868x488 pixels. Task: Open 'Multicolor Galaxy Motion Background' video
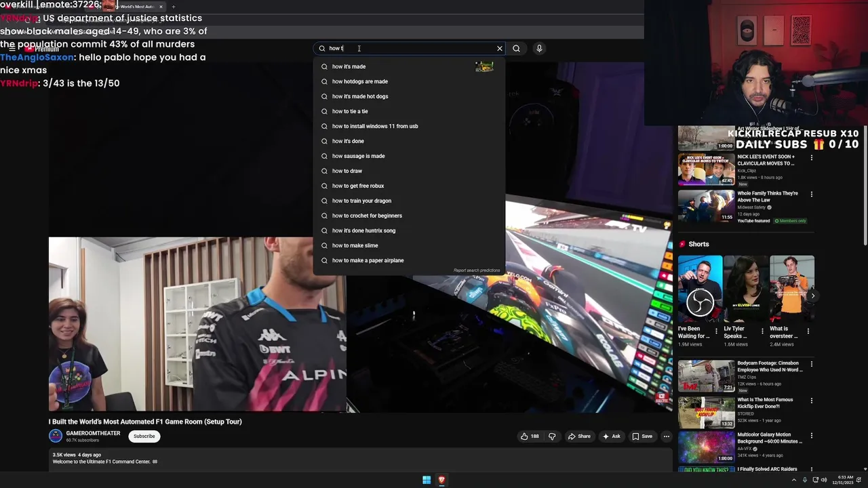tap(706, 447)
